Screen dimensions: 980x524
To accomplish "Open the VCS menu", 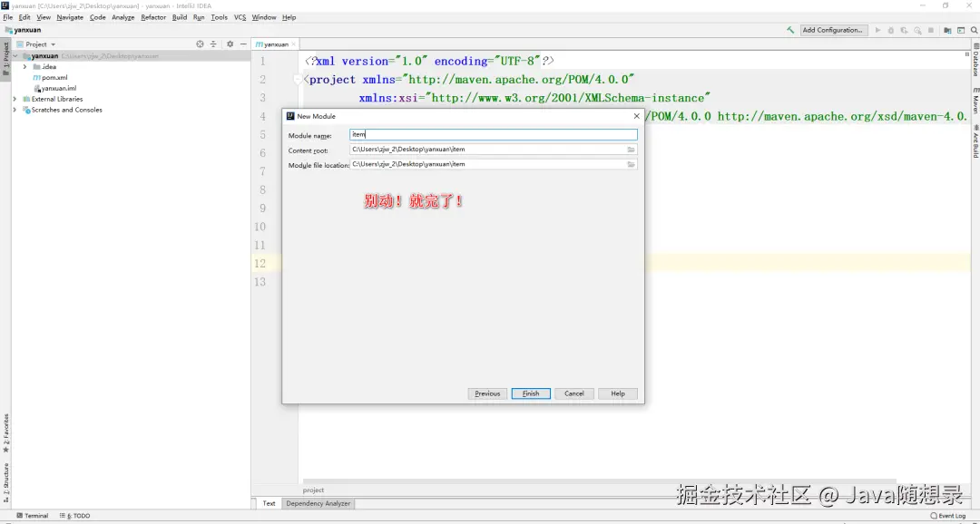I will coord(240,17).
